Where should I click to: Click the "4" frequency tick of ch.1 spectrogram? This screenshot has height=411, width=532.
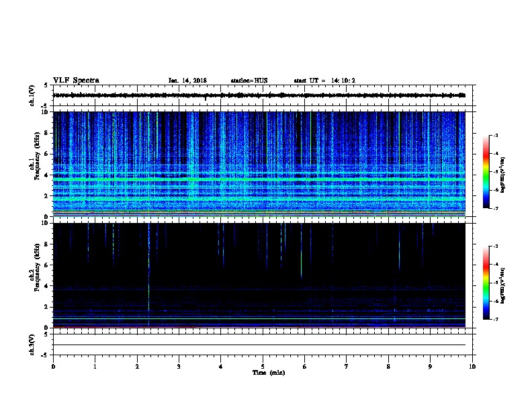(47, 175)
